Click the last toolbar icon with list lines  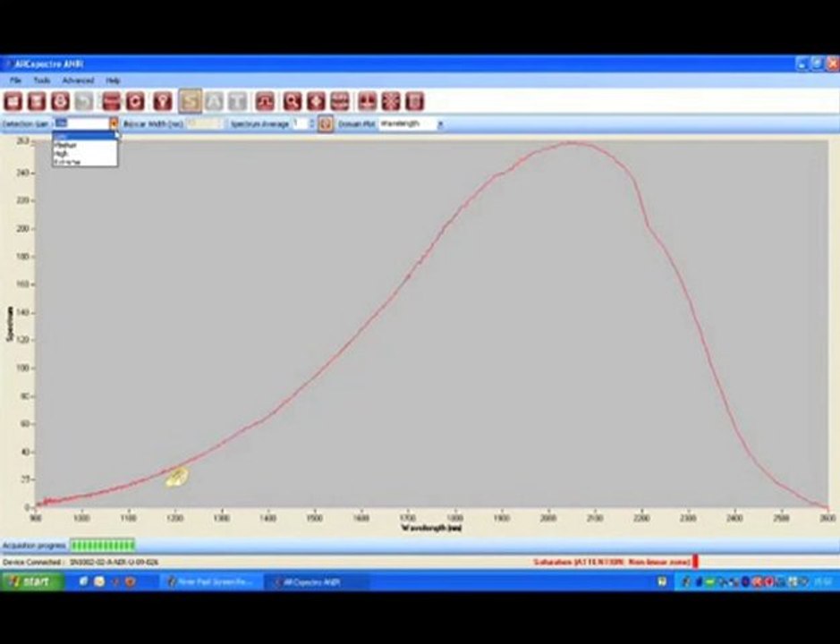tap(415, 101)
